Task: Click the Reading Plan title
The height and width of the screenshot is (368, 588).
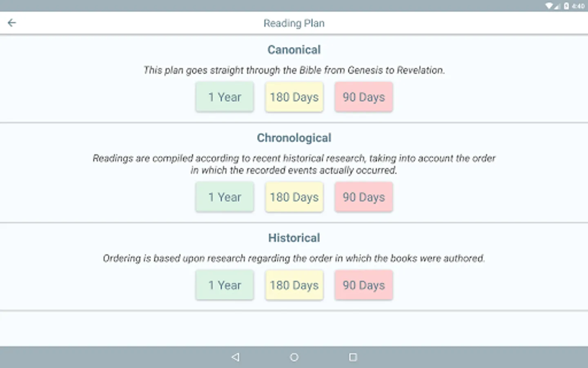Action: click(294, 23)
